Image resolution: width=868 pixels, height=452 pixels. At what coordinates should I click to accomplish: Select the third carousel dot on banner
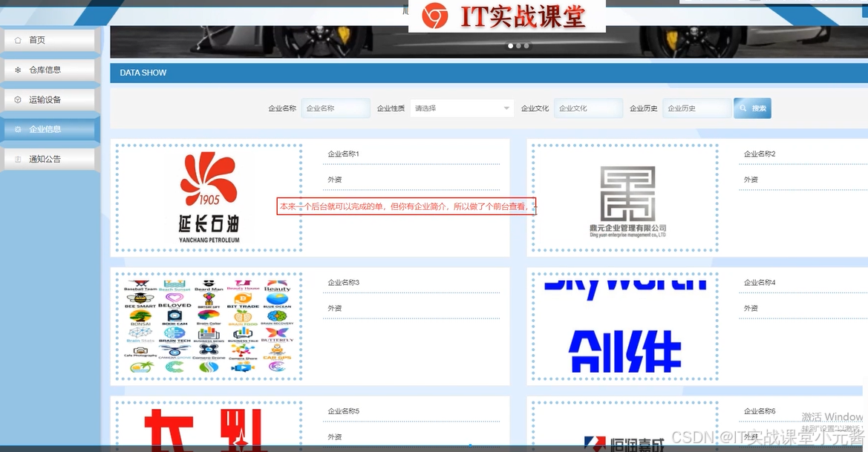526,46
